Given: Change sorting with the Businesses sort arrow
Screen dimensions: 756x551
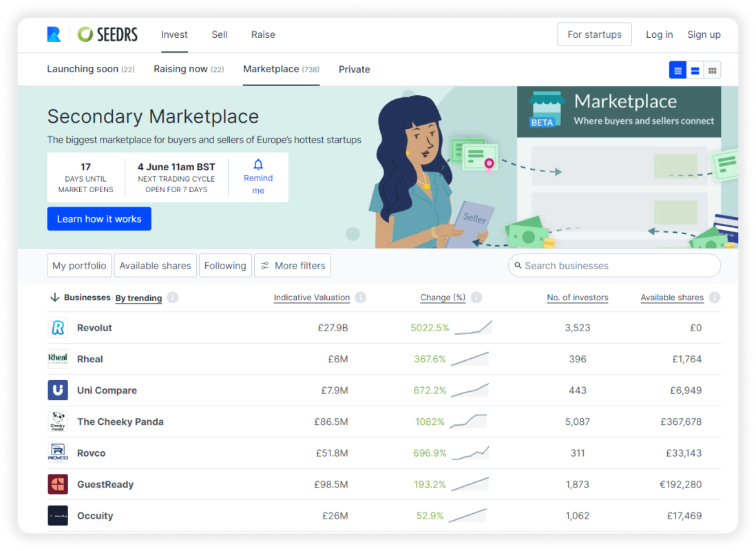Looking at the screenshot, I should tap(54, 297).
